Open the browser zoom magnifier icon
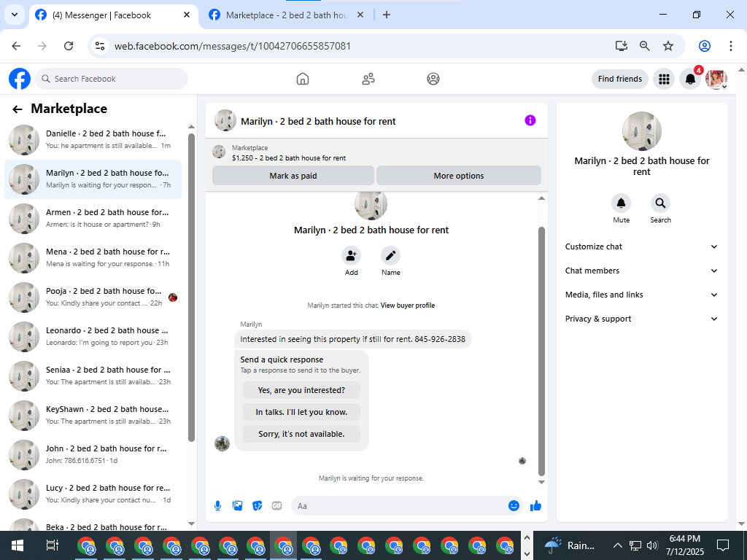The width and height of the screenshot is (747, 560). [645, 46]
